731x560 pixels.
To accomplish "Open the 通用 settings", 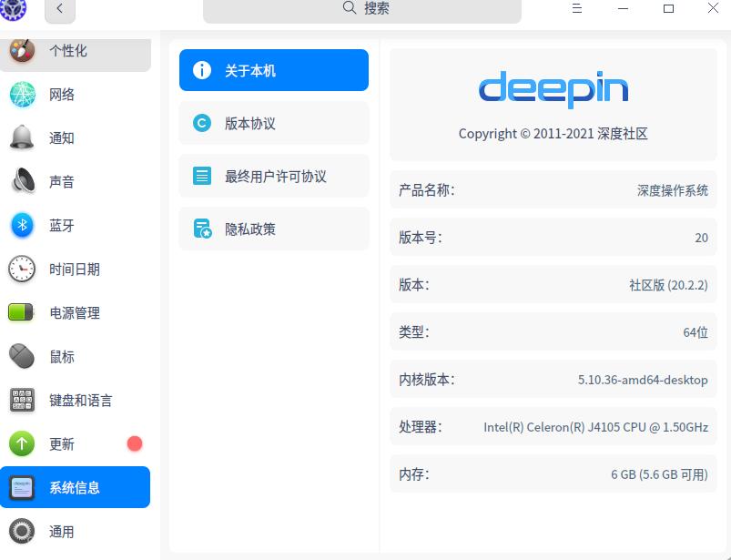I will 75,532.
